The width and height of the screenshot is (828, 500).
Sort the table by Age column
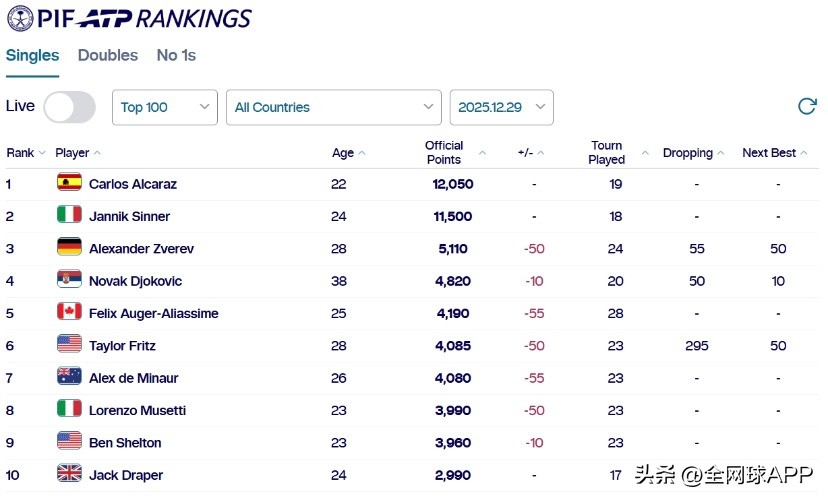[343, 153]
